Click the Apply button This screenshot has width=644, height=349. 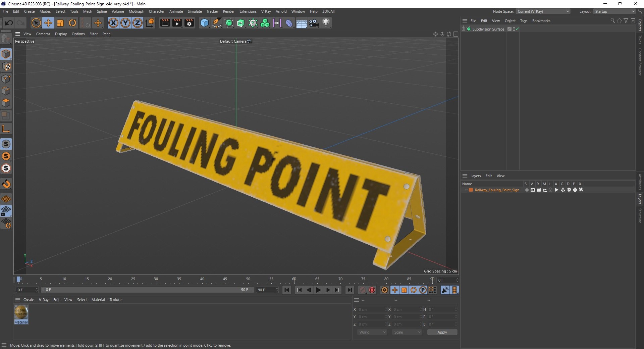[x=442, y=332]
